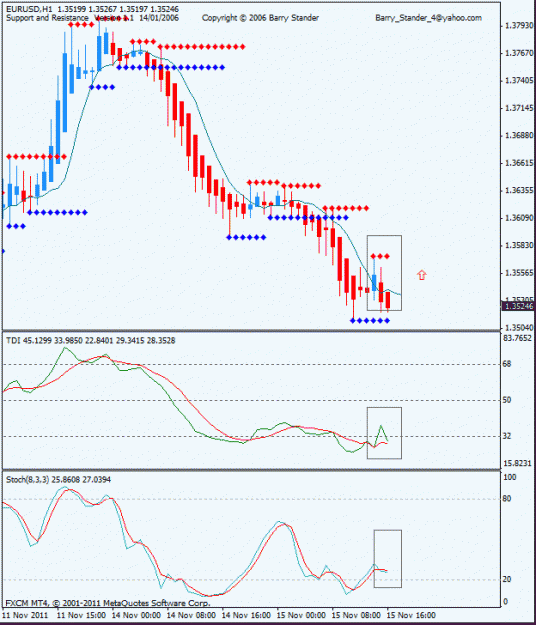Click the 1.35040 price axis label
Viewport: 536px width, 625px height.
pyautogui.click(x=519, y=328)
